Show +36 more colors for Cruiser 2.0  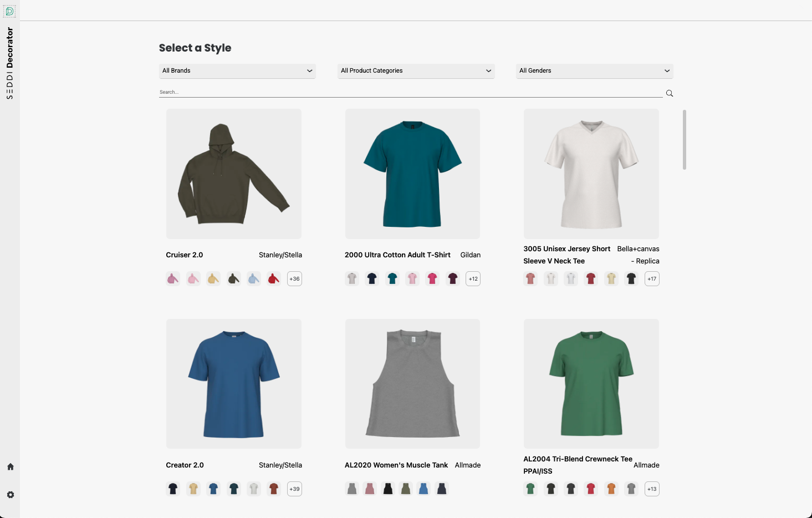click(294, 278)
